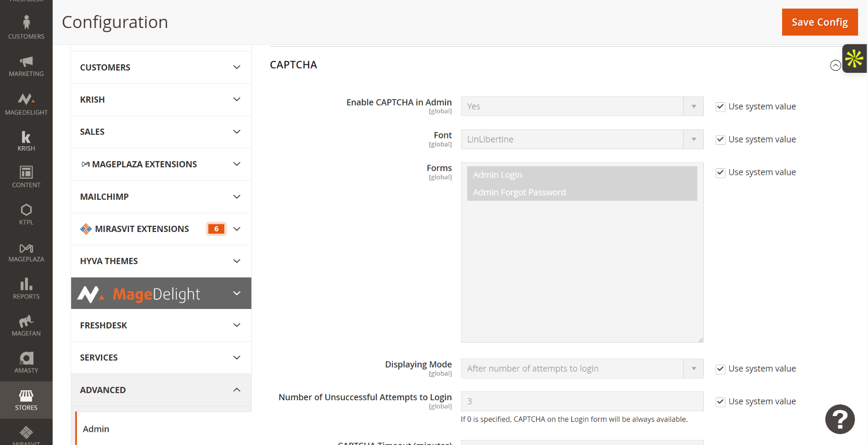The width and height of the screenshot is (868, 445).
Task: Collapse the ADVANCED config section
Action: click(x=161, y=390)
